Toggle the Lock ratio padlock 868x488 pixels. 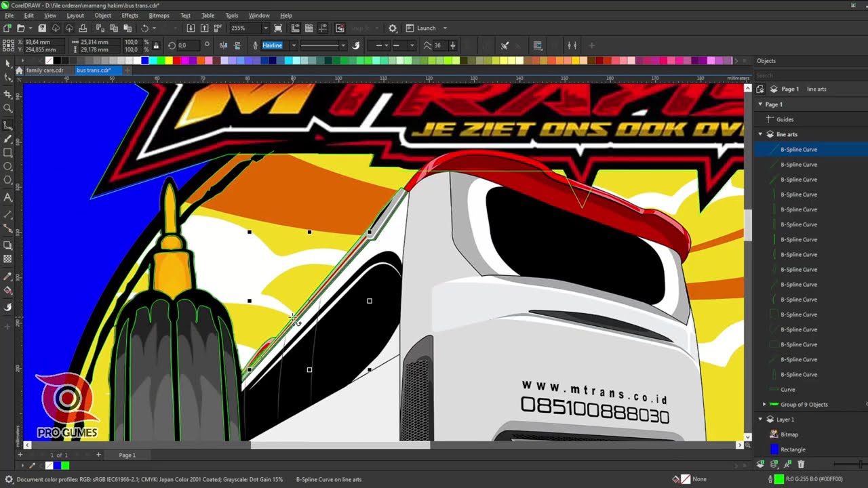point(156,46)
